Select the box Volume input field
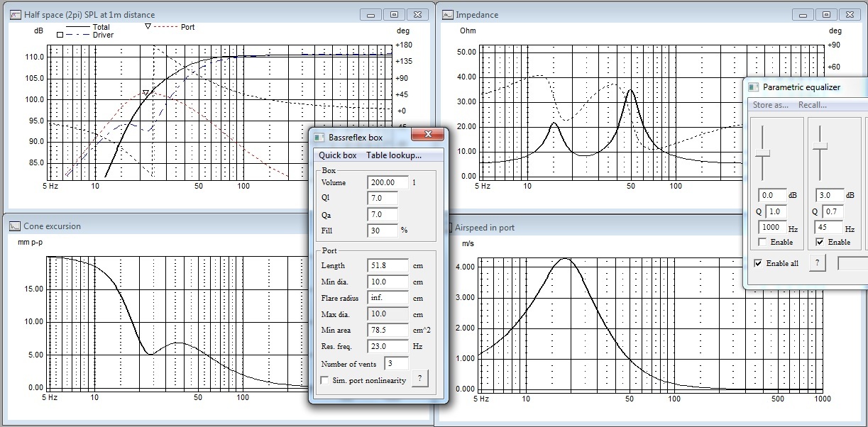This screenshot has width=868, height=427. (388, 182)
